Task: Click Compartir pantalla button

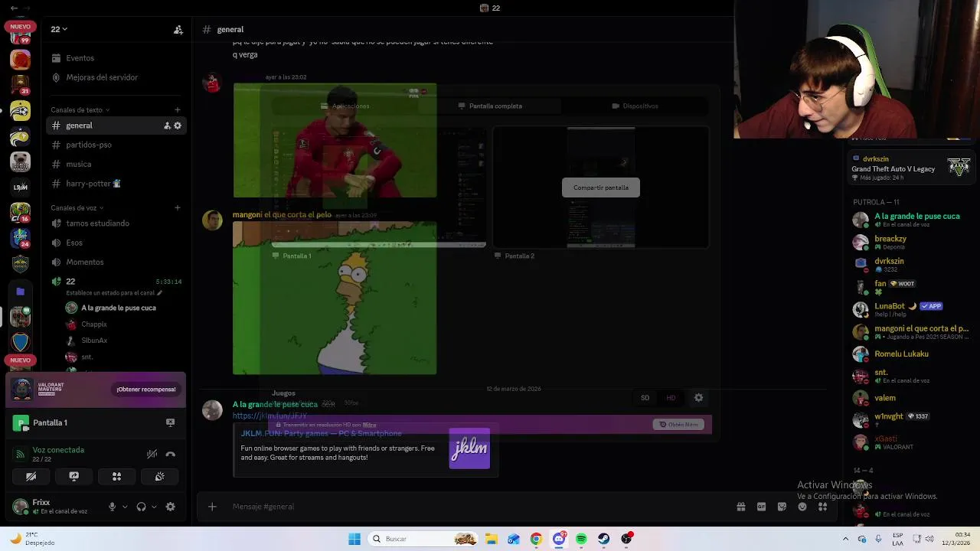Action: click(601, 187)
